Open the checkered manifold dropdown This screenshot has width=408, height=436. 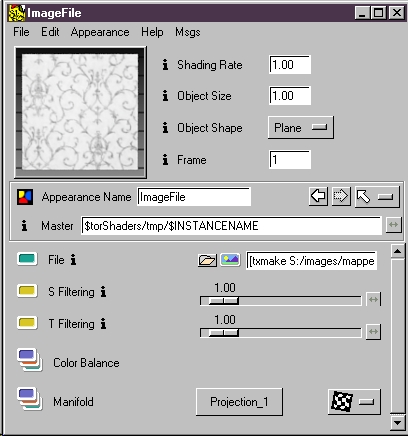coord(354,402)
